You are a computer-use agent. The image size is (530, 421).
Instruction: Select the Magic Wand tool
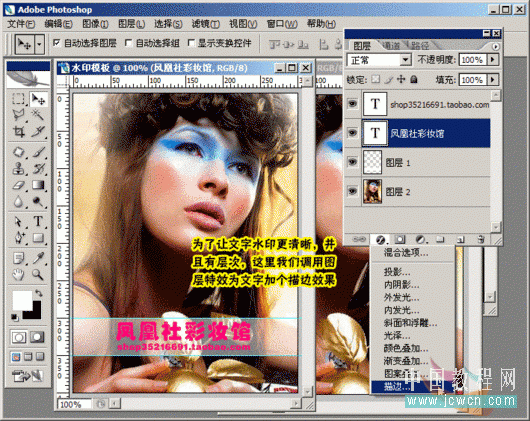pyautogui.click(x=38, y=115)
